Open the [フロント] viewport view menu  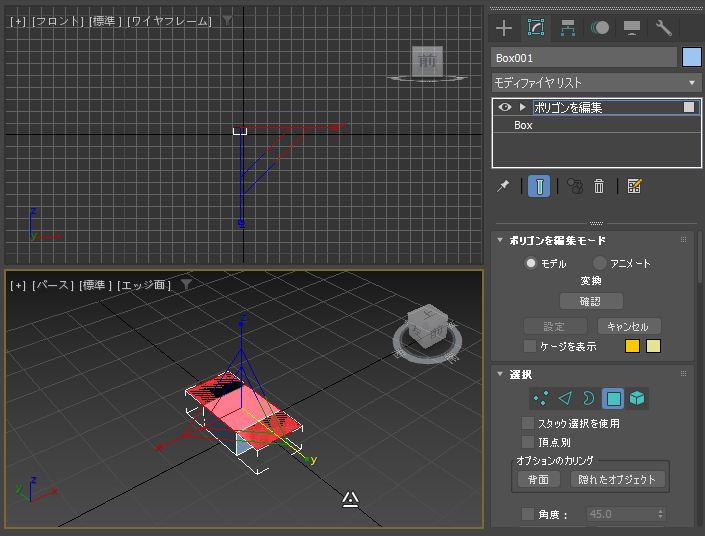[58, 21]
